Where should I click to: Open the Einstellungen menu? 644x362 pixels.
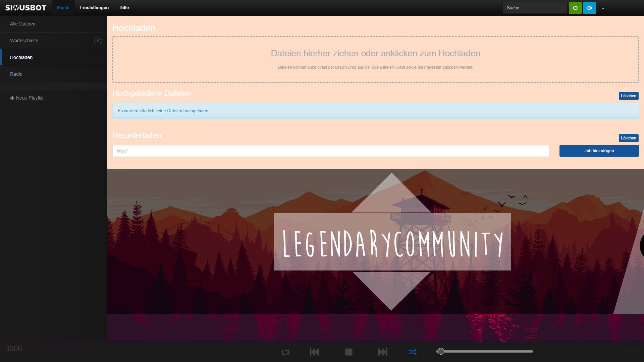[x=94, y=8]
